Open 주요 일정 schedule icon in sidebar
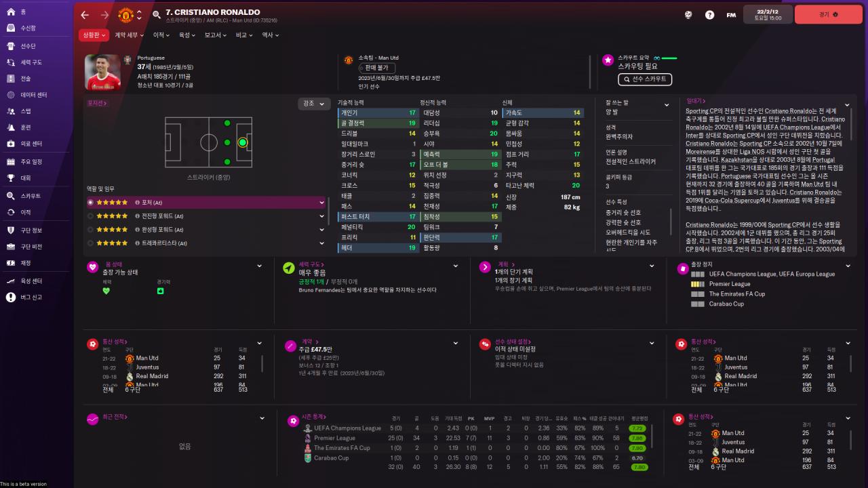The width and height of the screenshot is (868, 488). 10,162
